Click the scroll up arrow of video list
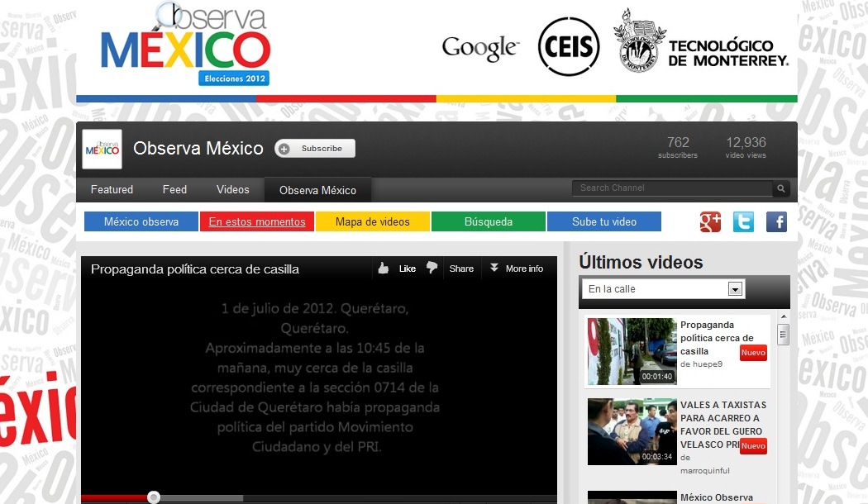Image resolution: width=868 pixels, height=504 pixels. [x=784, y=316]
